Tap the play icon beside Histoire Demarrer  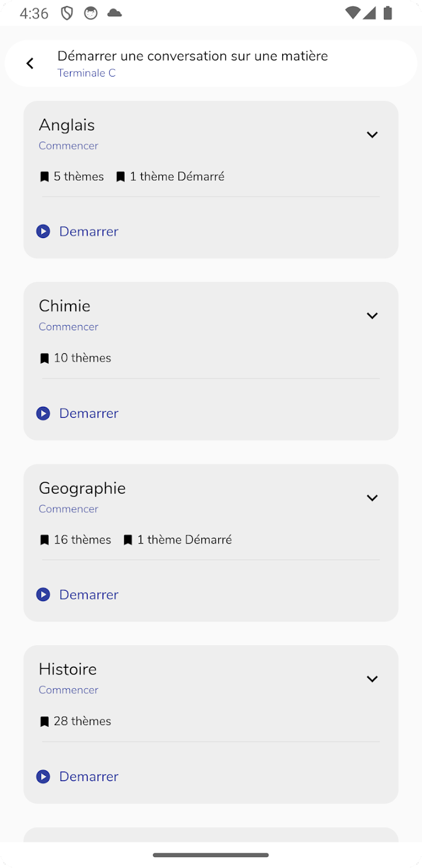(43, 776)
